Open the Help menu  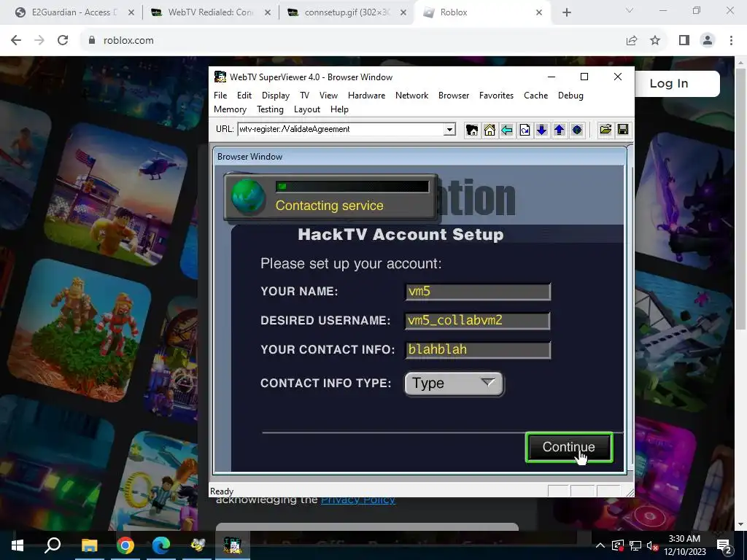(339, 109)
